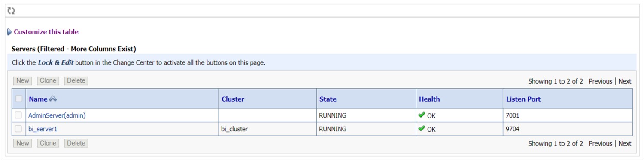This screenshot has height=161, width=644.
Task: Click RUNNING state in AdminServer row
Action: click(333, 115)
